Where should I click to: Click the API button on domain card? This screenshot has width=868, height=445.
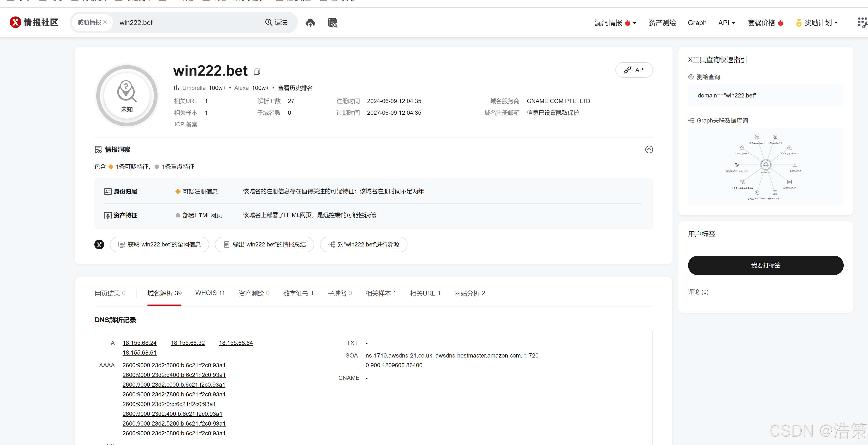[x=634, y=70]
